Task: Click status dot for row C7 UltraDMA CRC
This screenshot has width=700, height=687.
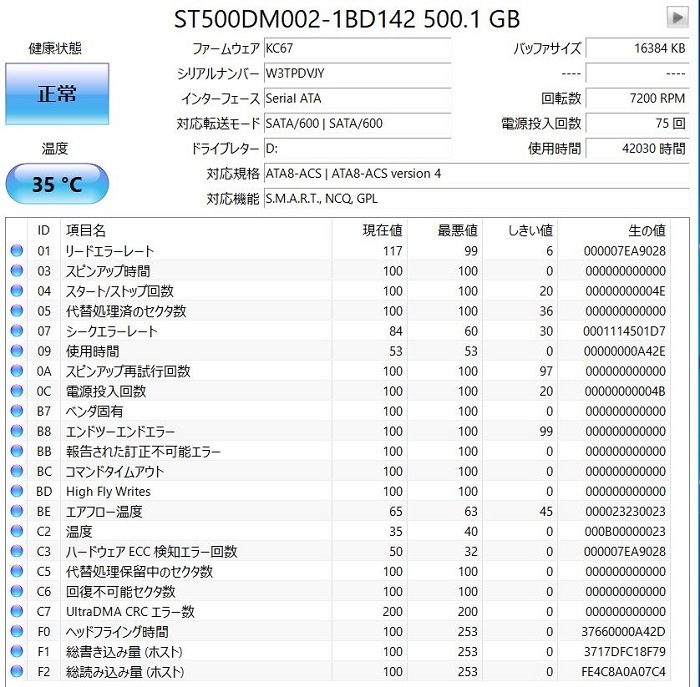Action: coord(17,611)
